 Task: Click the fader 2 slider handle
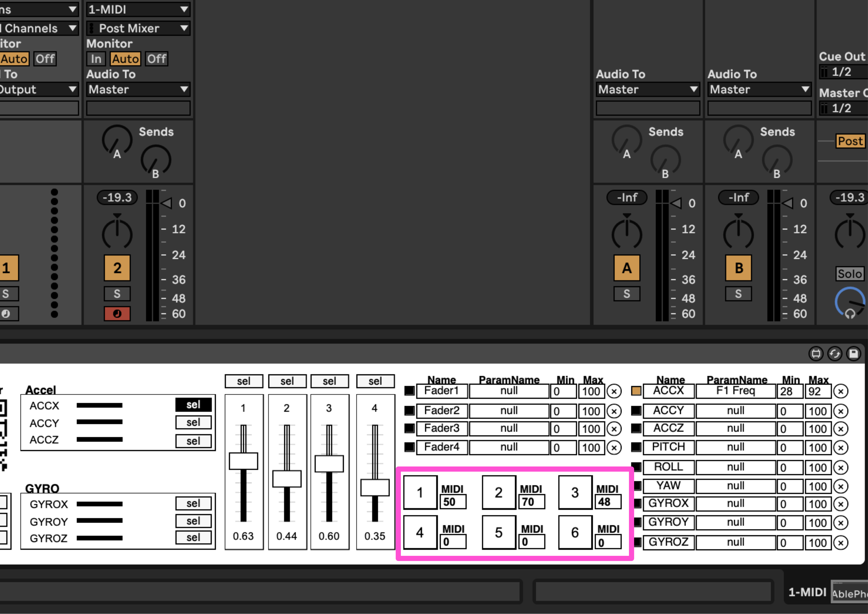(x=287, y=479)
